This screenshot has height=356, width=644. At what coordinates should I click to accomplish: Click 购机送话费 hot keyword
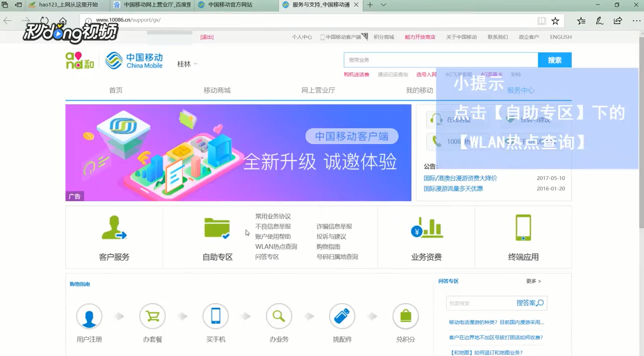coord(356,74)
